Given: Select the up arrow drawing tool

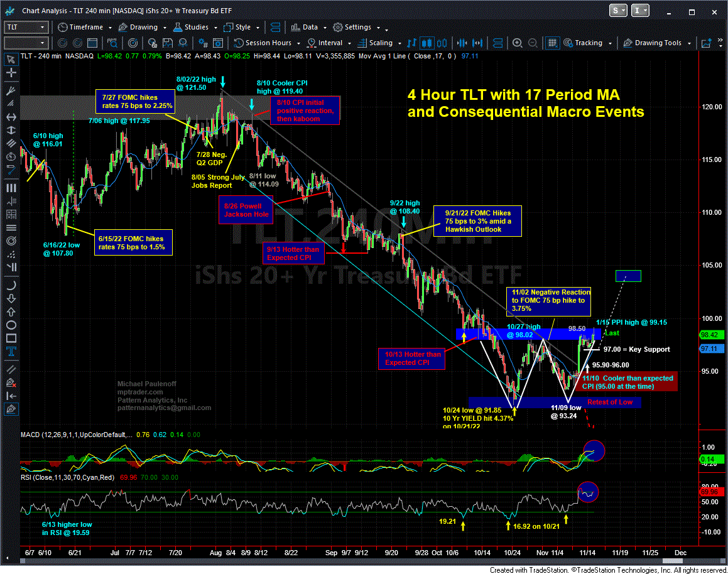Looking at the screenshot, I should coord(11,312).
